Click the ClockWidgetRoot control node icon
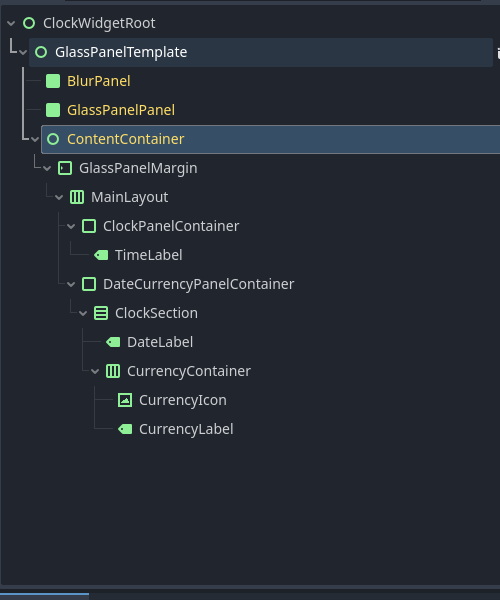Screen dimensions: 500x600 click(29, 23)
